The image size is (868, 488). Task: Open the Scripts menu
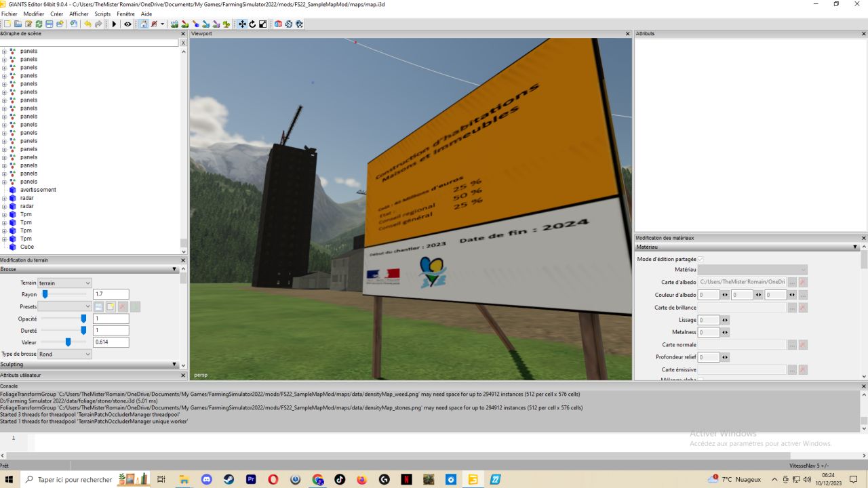tap(102, 14)
